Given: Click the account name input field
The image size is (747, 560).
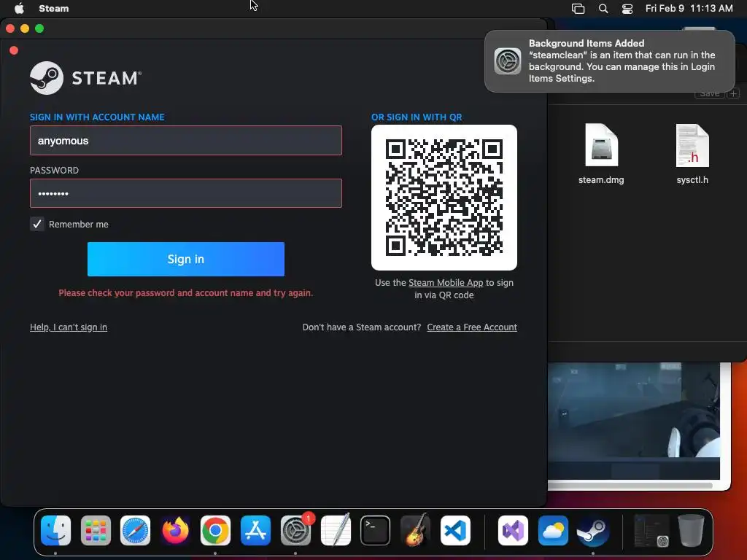Looking at the screenshot, I should [186, 141].
